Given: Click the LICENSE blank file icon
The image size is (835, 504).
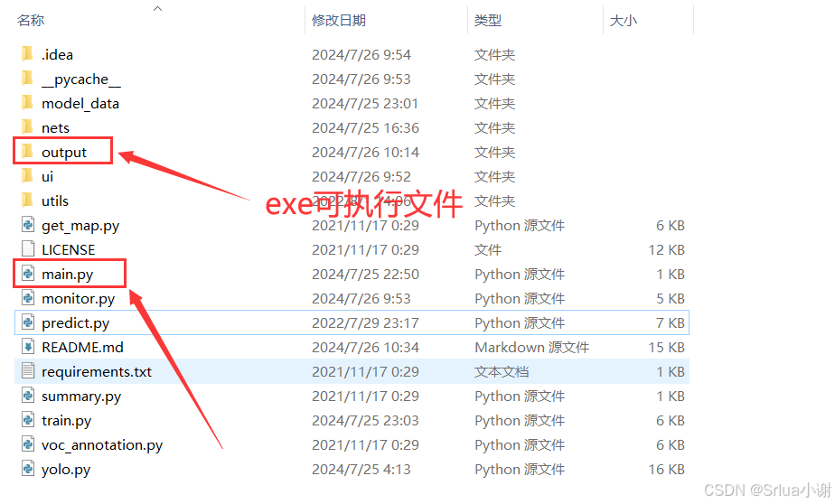Looking at the screenshot, I should 28,249.
